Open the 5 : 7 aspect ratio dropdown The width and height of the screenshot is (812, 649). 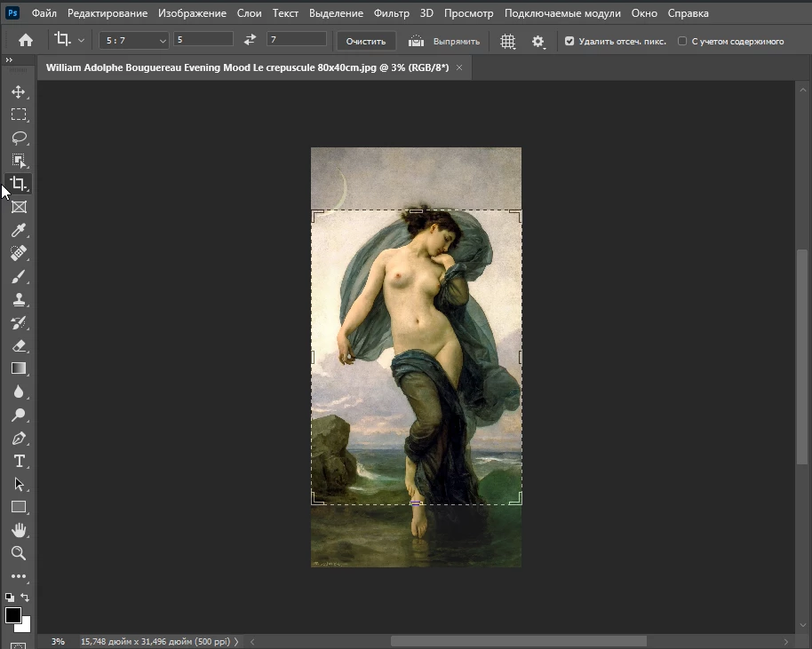point(133,40)
